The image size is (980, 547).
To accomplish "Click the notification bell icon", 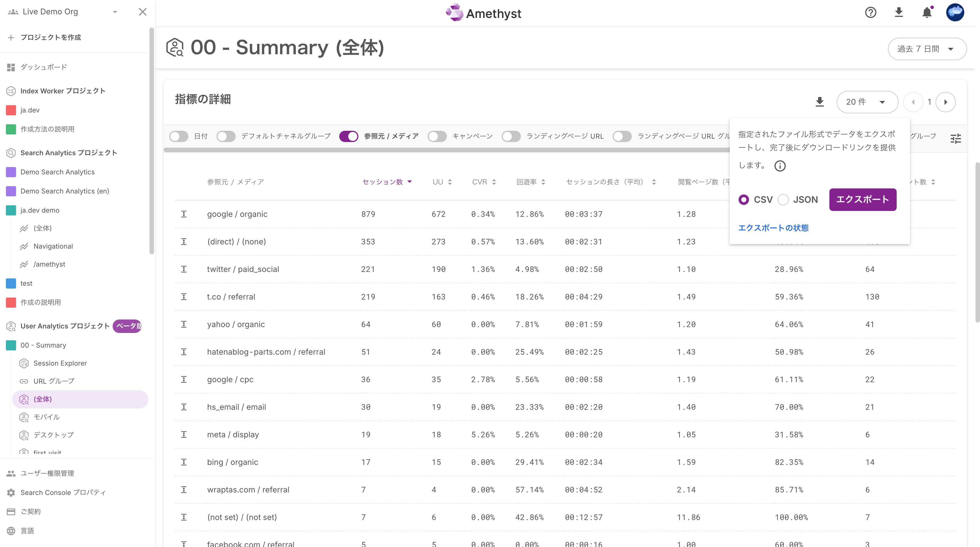I will [x=927, y=13].
